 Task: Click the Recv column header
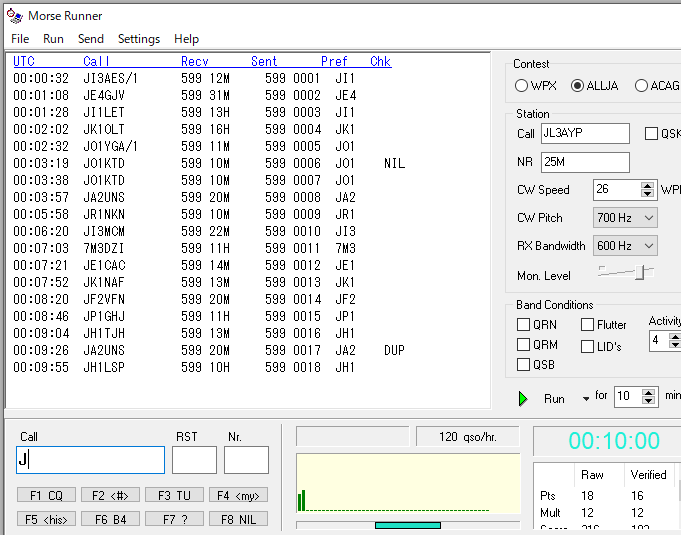coord(195,61)
